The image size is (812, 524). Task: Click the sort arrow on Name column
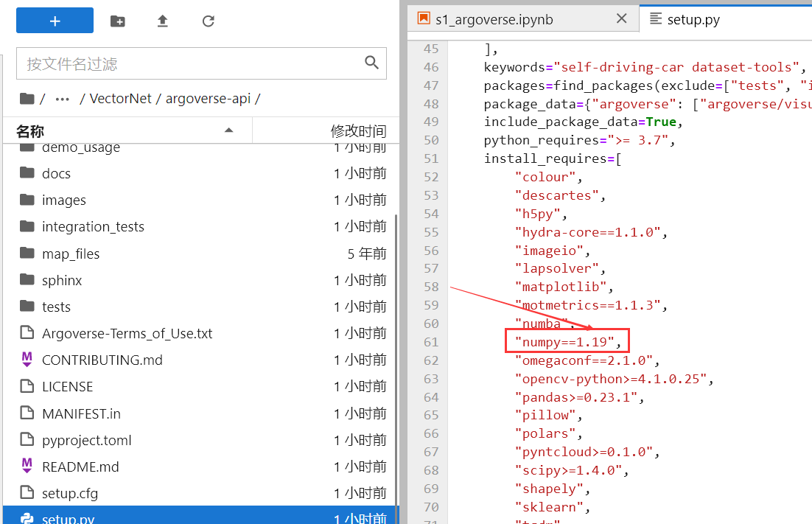pyautogui.click(x=229, y=130)
